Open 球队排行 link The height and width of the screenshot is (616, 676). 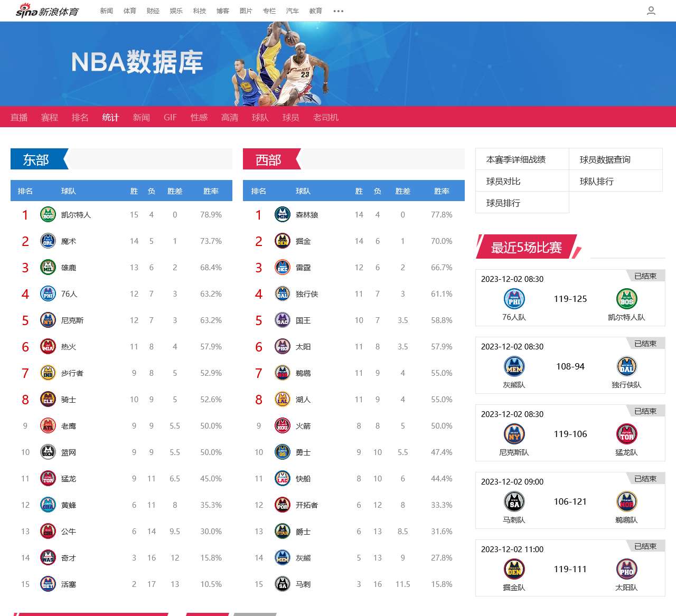coord(597,181)
